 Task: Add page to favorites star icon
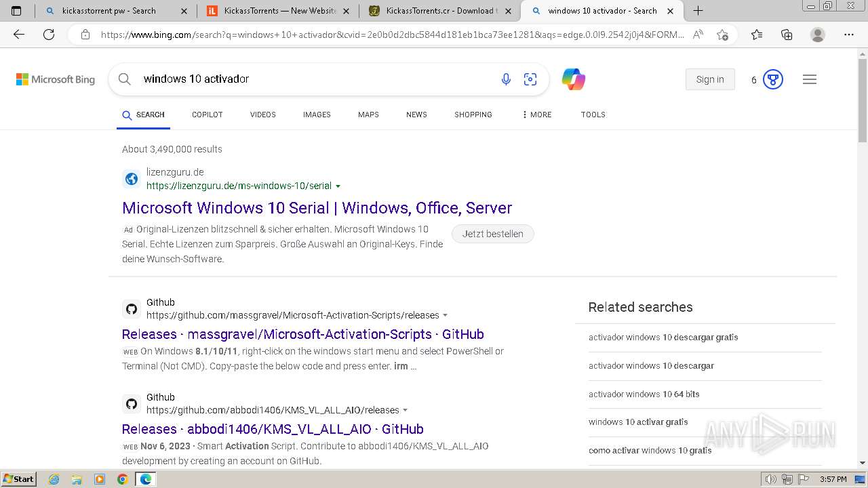click(x=722, y=35)
